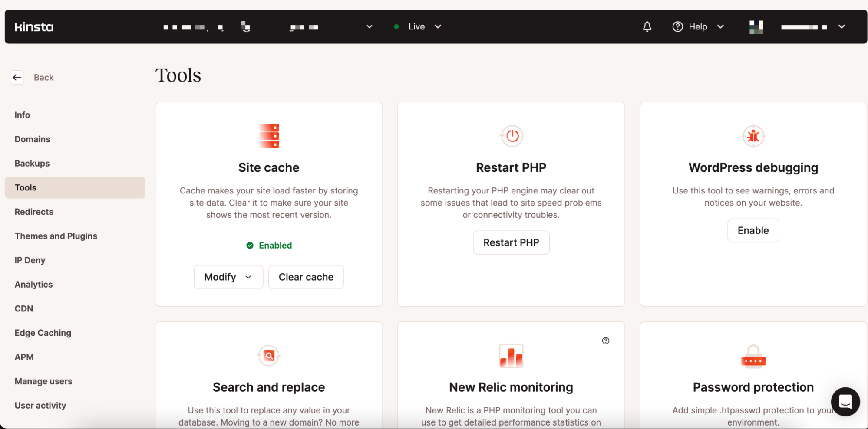Enable WordPress debugging
This screenshot has width=868, height=429.
(753, 230)
